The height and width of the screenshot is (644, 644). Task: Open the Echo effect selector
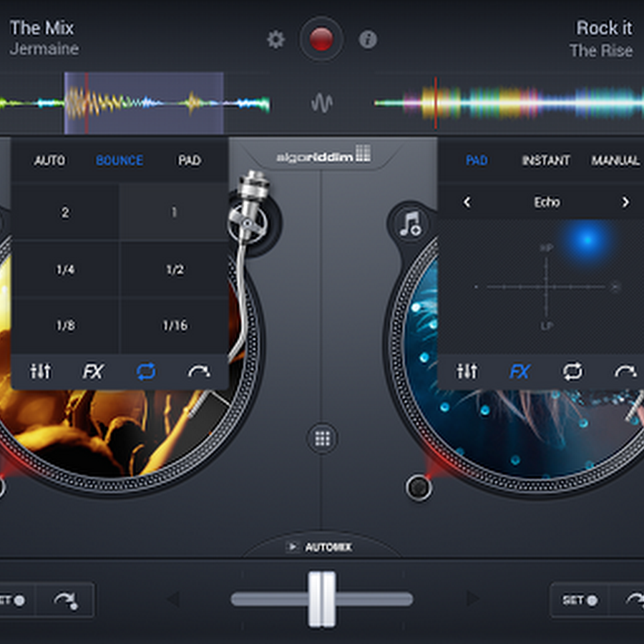pyautogui.click(x=547, y=203)
